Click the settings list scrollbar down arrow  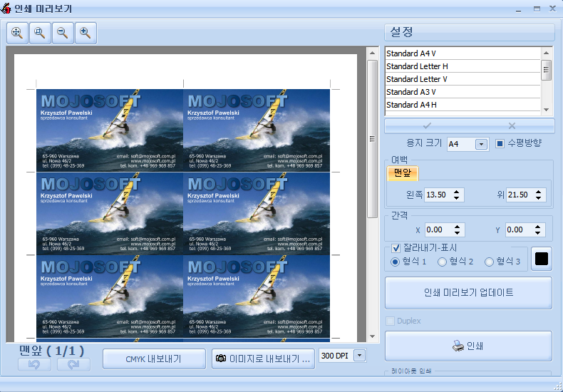click(x=546, y=110)
